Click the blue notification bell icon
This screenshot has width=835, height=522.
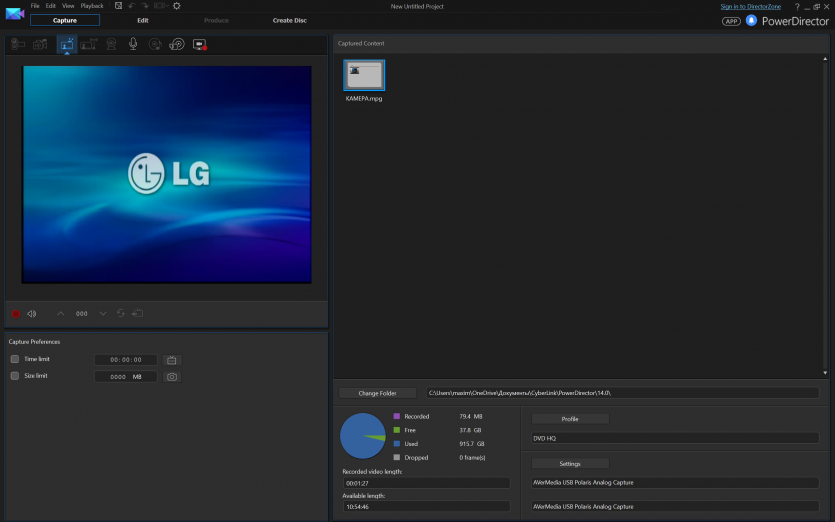[751, 20]
